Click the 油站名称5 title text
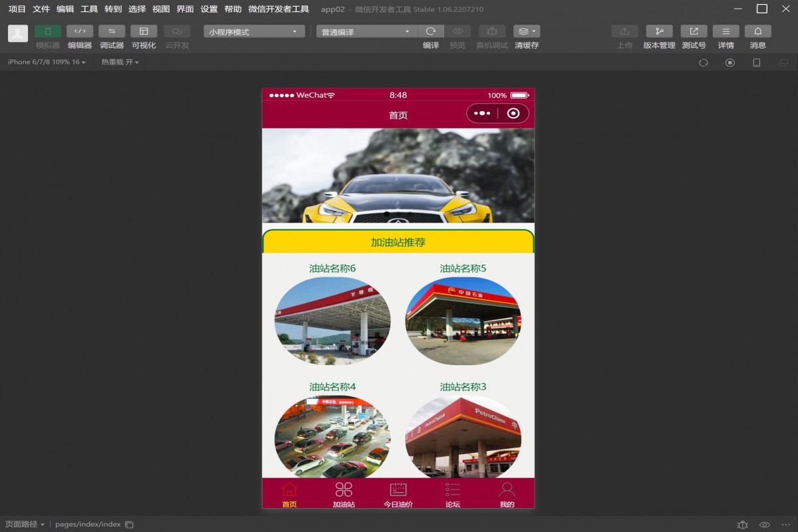The width and height of the screenshot is (798, 532). pos(463,269)
